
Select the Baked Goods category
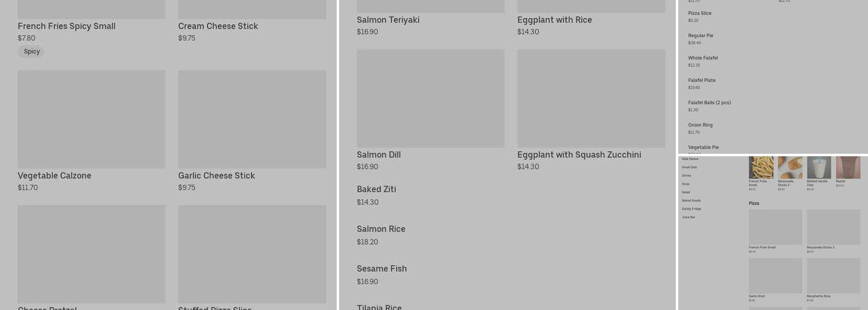pyautogui.click(x=691, y=200)
